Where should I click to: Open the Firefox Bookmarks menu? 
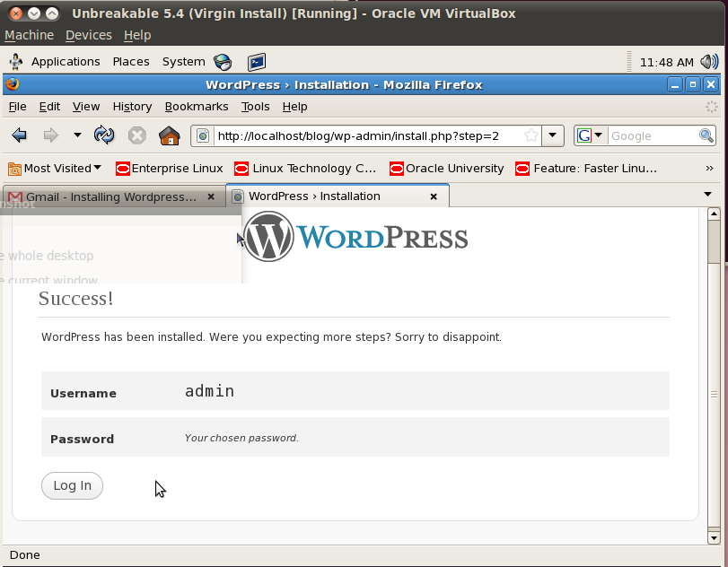pyautogui.click(x=197, y=107)
